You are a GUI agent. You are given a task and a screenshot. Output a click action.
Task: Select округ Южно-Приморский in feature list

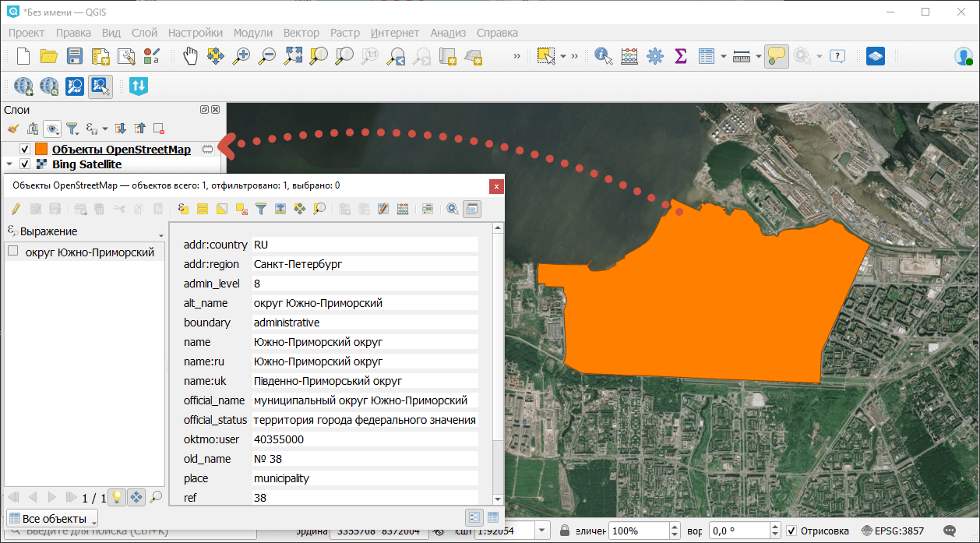[90, 252]
